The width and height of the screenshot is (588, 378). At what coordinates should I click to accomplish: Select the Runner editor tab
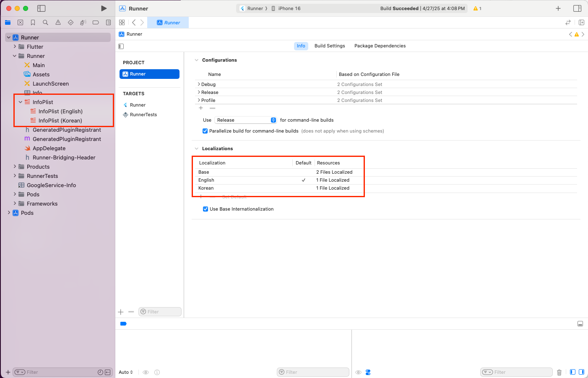pyautogui.click(x=168, y=23)
